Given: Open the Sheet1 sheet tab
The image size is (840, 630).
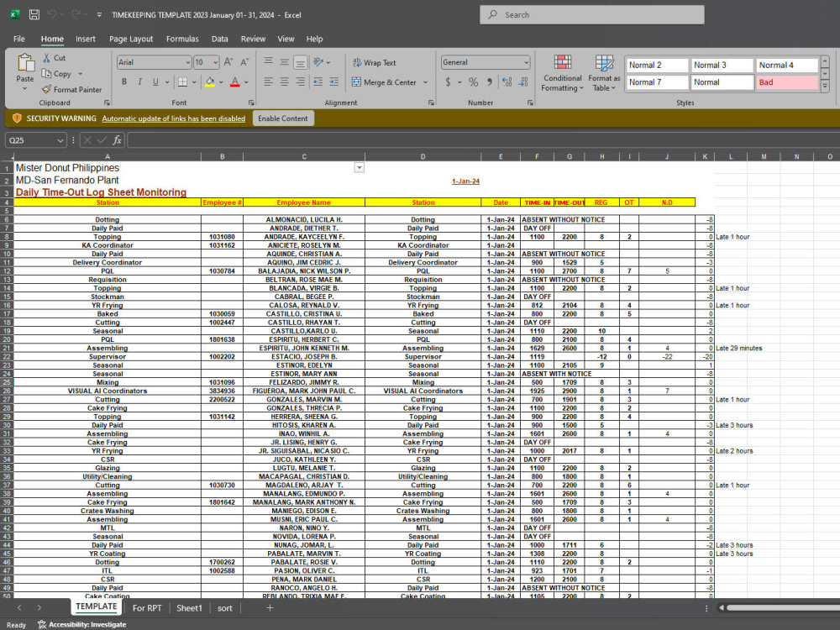Looking at the screenshot, I should click(x=189, y=608).
